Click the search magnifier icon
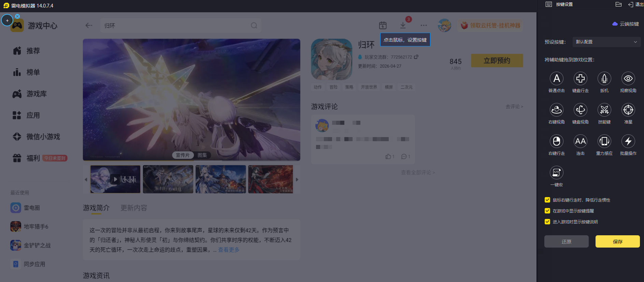 click(x=254, y=26)
